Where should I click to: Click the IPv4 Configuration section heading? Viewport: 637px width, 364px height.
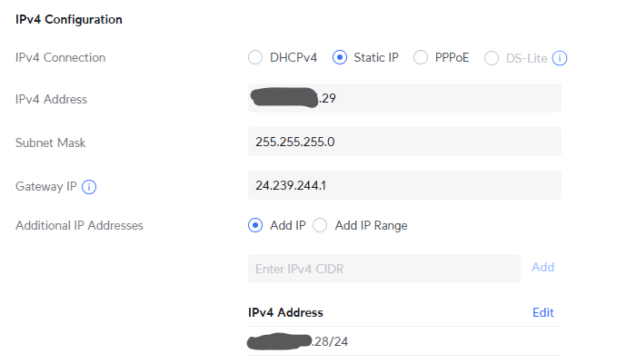click(69, 19)
